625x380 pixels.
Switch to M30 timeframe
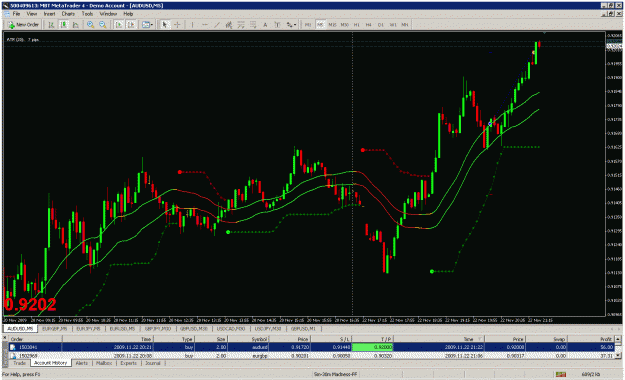(x=345, y=25)
